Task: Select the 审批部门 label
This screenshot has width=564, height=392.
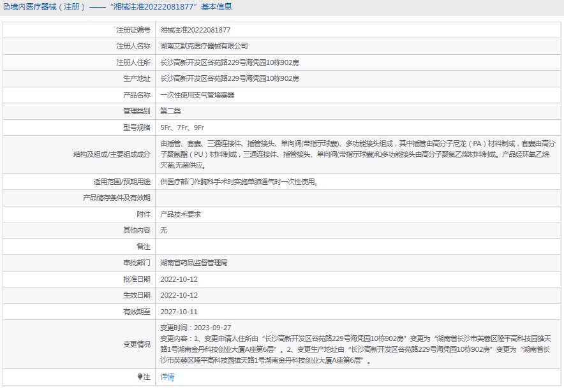Action: (x=137, y=263)
